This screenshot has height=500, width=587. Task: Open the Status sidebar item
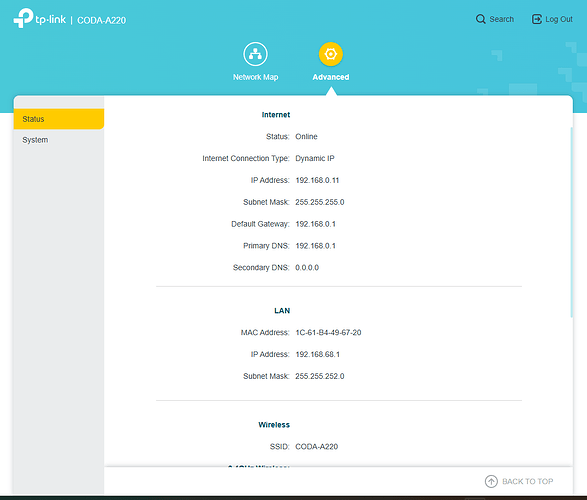point(59,119)
